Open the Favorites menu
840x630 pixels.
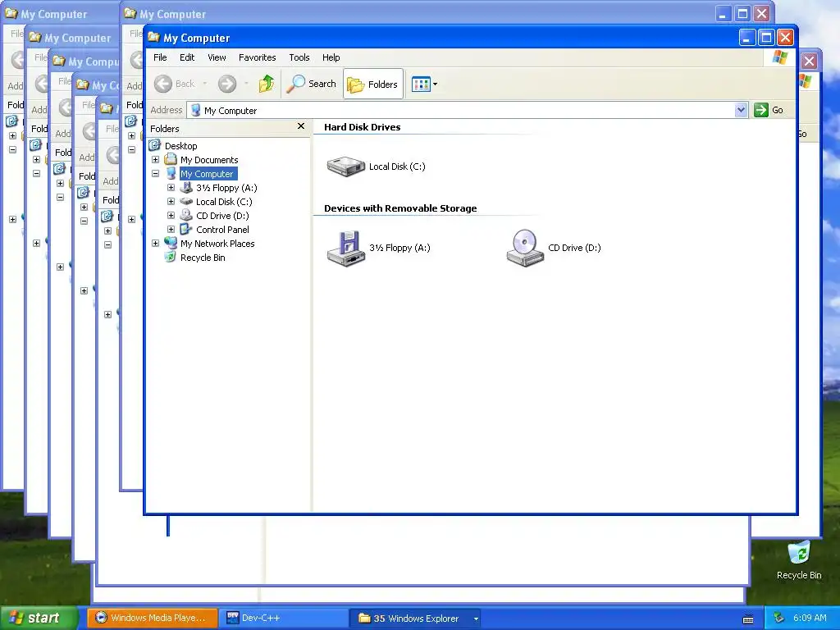(257, 57)
